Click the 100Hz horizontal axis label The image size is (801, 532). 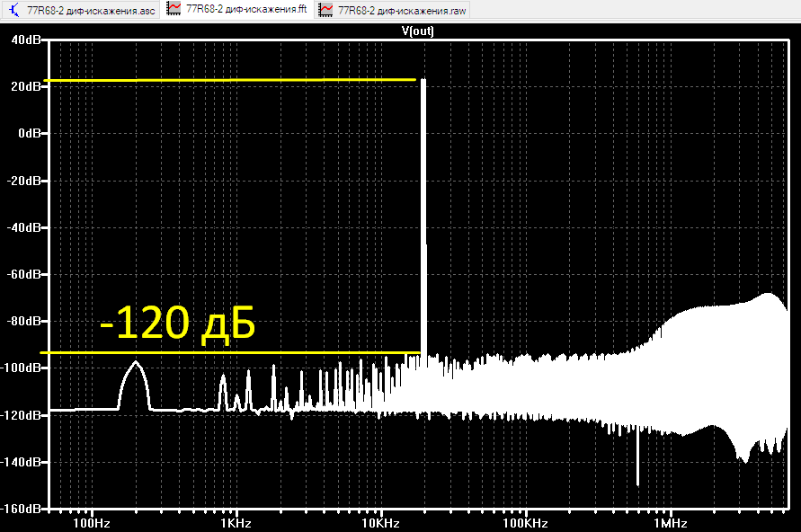click(x=92, y=523)
